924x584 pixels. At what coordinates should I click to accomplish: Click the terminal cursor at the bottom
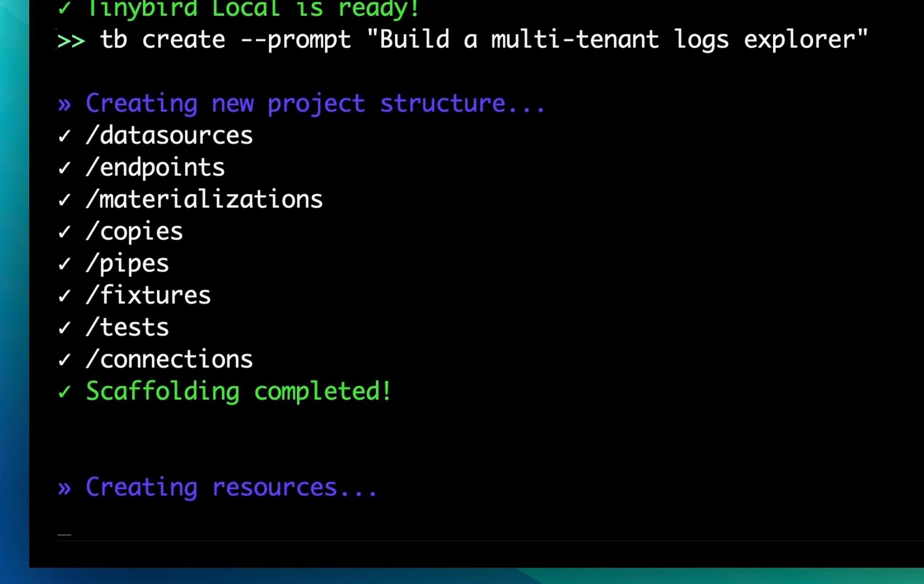pyautogui.click(x=64, y=535)
